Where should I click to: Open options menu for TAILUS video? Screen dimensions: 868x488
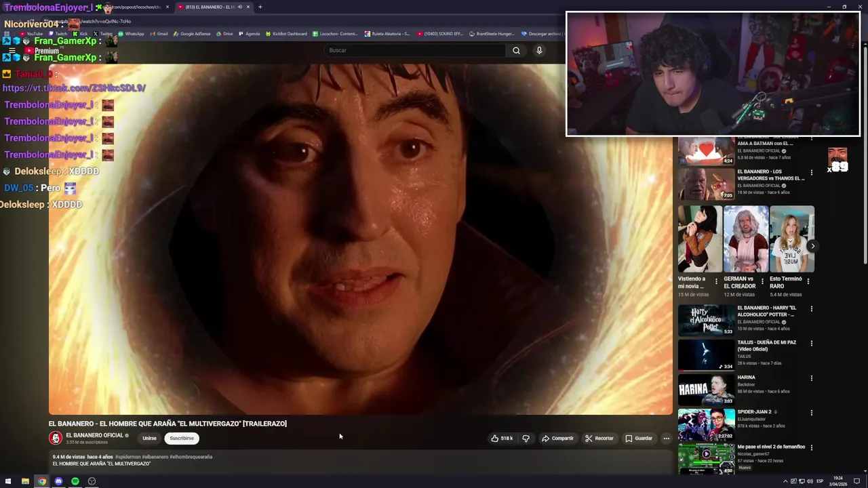[x=811, y=344]
